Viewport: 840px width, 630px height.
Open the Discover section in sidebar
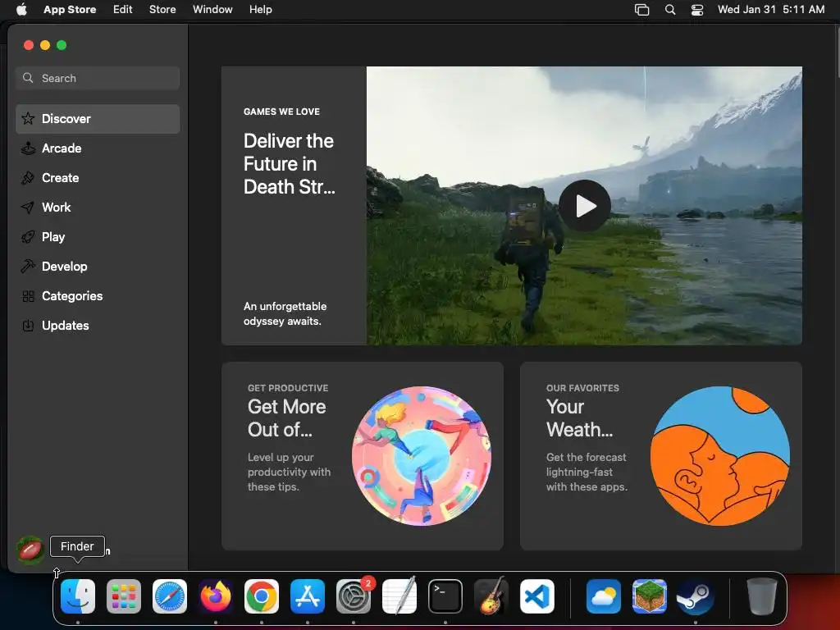(x=98, y=119)
